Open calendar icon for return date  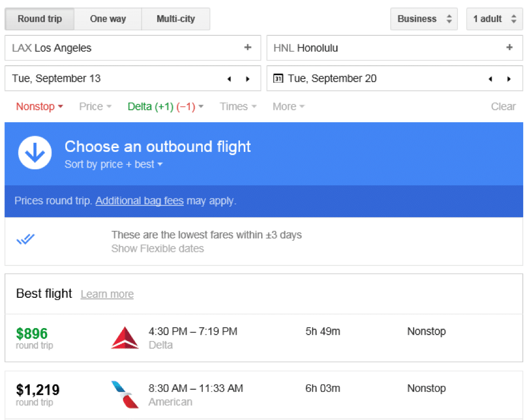click(278, 78)
